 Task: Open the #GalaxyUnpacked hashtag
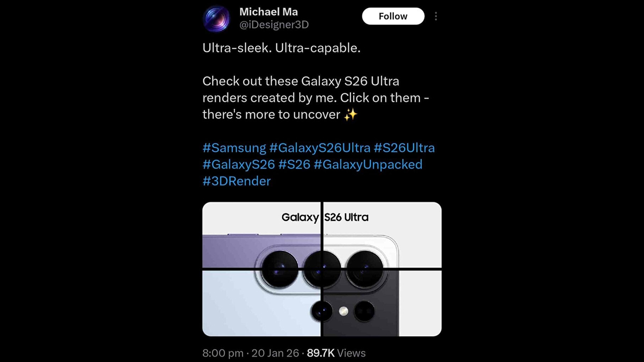[x=368, y=164]
